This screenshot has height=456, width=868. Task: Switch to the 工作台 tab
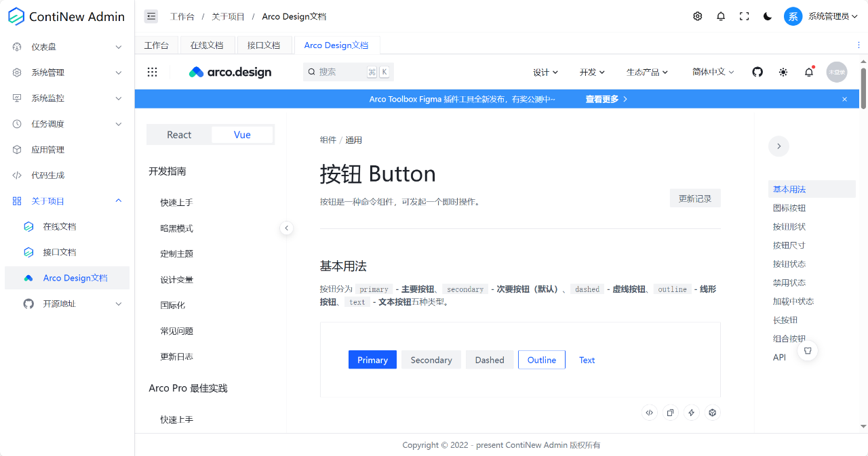click(x=157, y=45)
